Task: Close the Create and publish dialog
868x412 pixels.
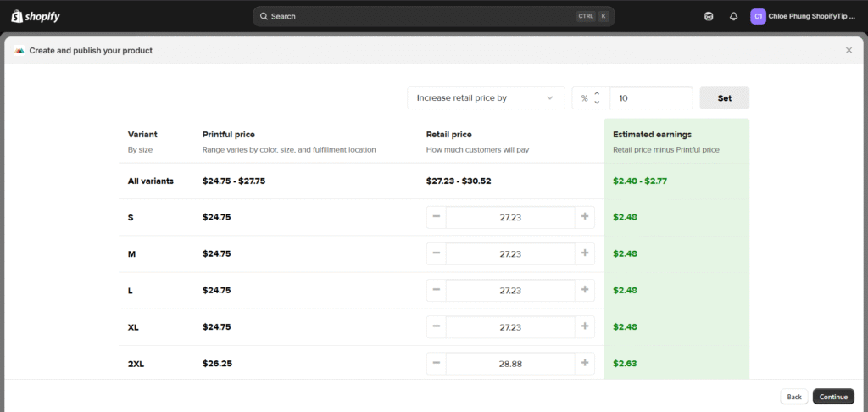Action: click(x=849, y=50)
